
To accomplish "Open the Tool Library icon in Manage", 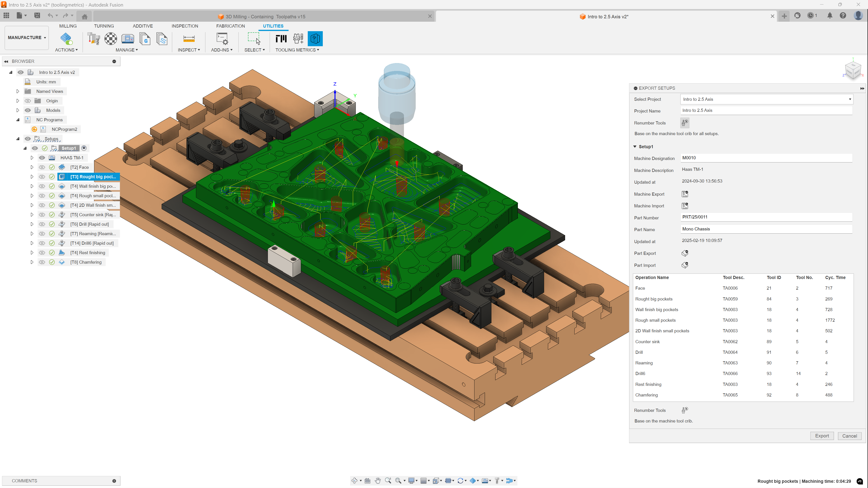I will [94, 39].
